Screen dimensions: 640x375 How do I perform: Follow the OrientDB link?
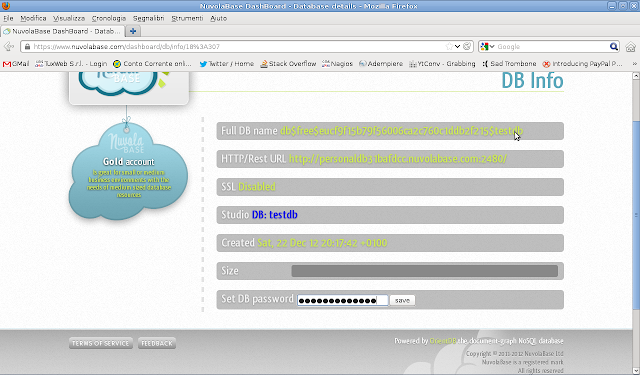tap(443, 341)
